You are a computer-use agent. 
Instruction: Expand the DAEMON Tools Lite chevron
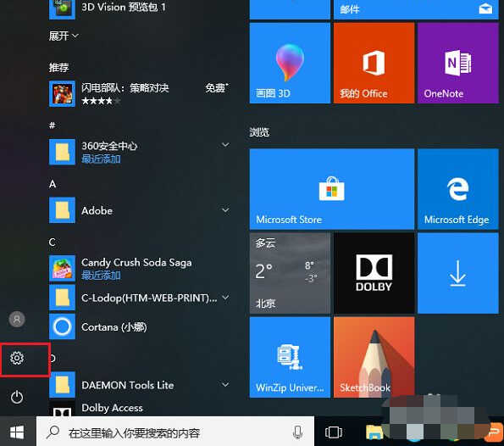click(225, 384)
